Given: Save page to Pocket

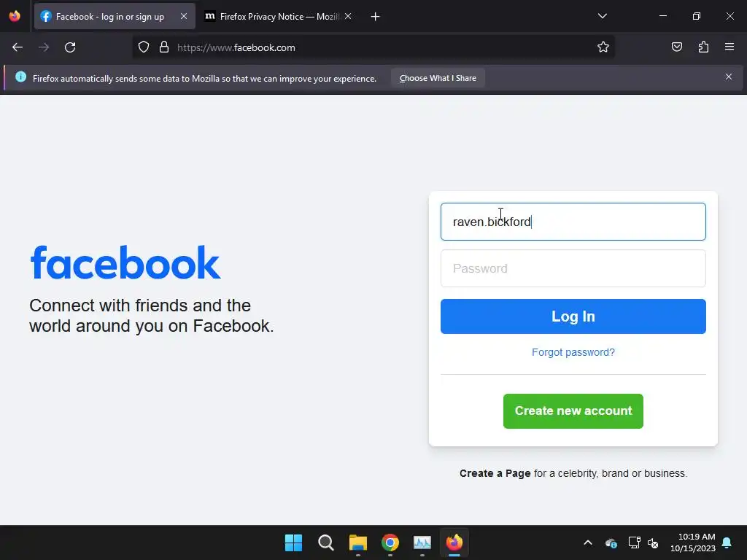Looking at the screenshot, I should 676,47.
